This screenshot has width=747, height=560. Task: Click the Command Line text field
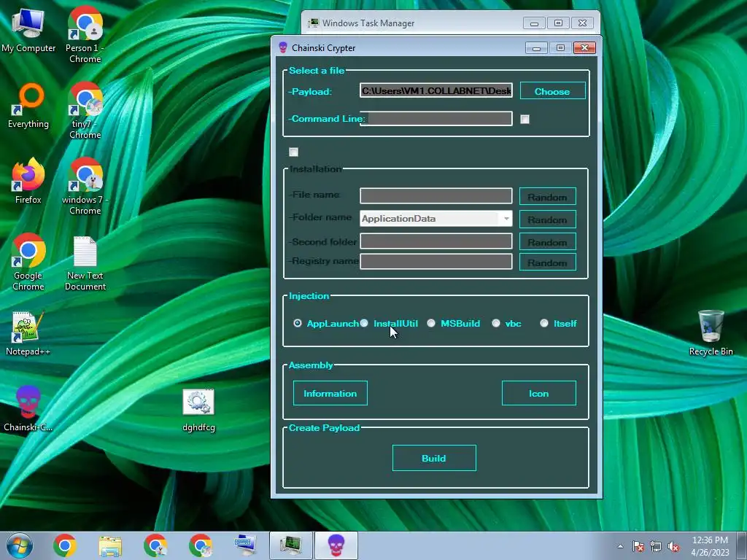click(x=436, y=119)
